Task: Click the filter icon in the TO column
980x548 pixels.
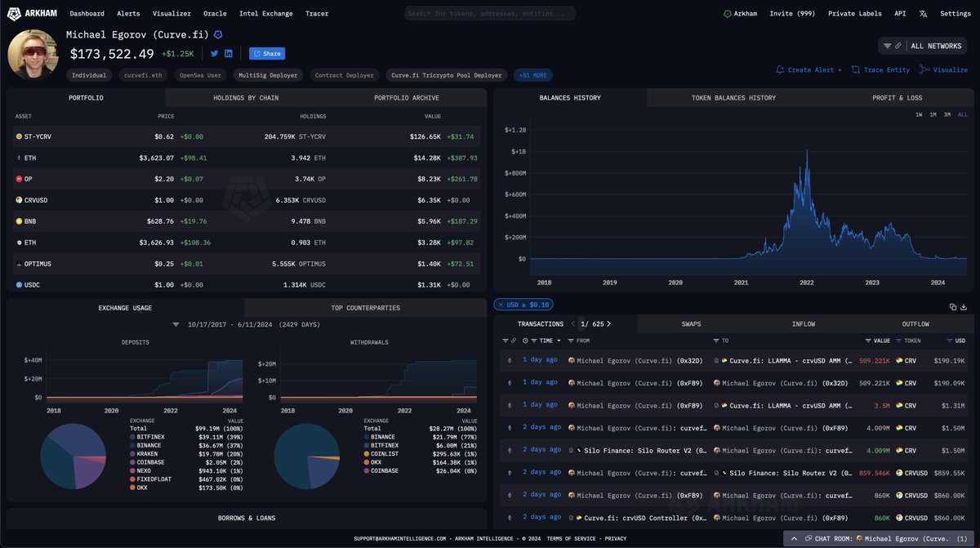Action: (716, 341)
